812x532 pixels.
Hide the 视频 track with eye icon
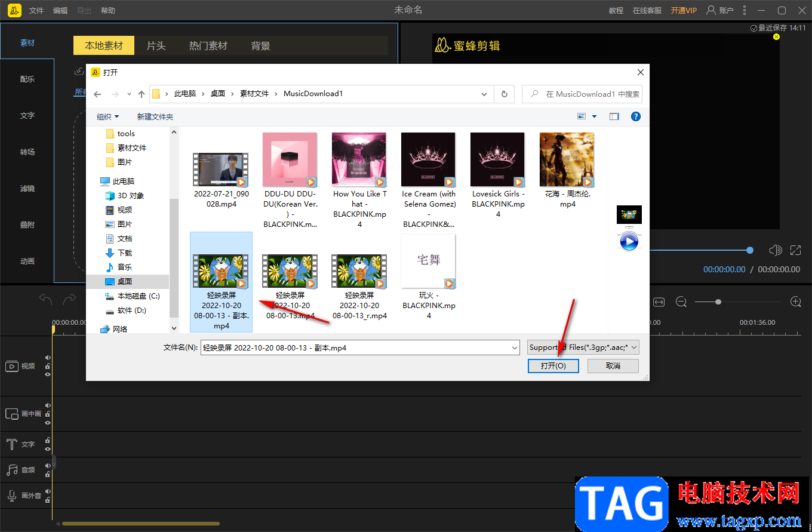[48, 374]
